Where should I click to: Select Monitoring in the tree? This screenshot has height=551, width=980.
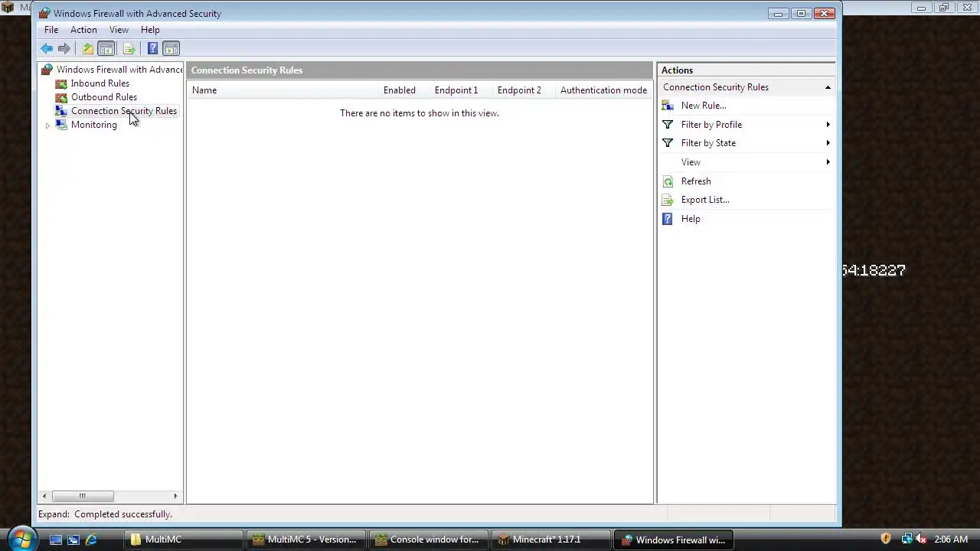tap(94, 125)
